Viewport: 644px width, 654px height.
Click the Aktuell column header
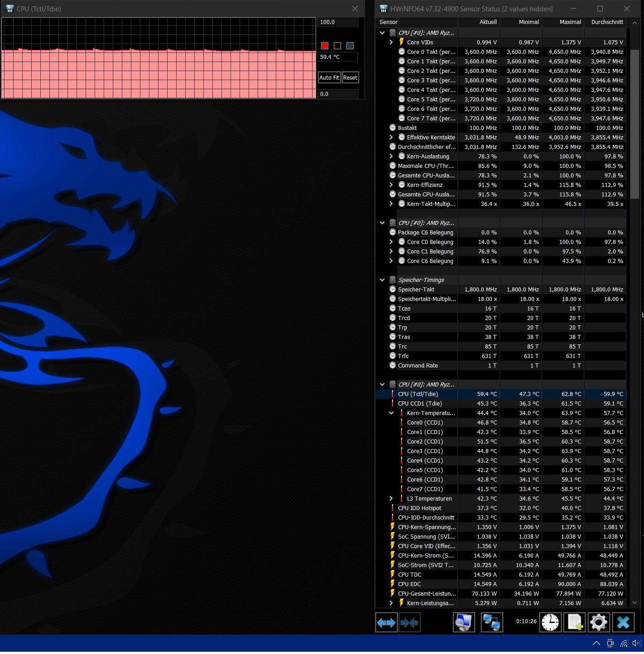[x=479, y=22]
